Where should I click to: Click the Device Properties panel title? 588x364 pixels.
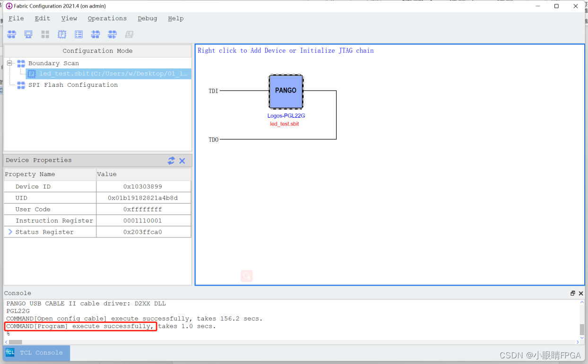tap(39, 160)
